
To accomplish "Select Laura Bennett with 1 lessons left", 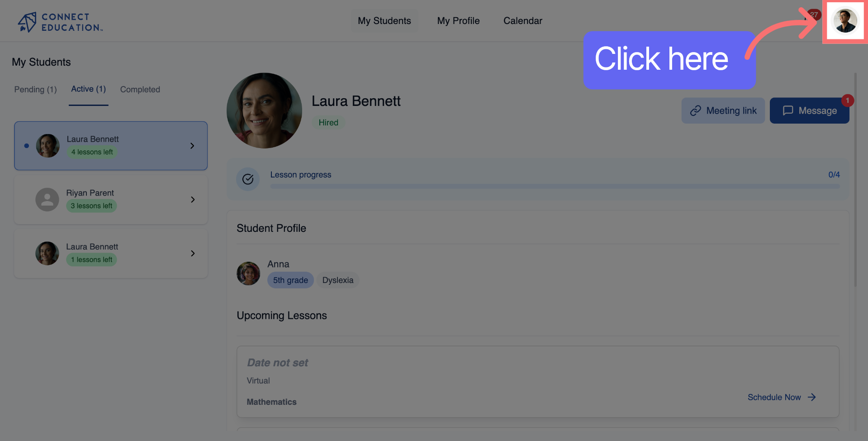I will click(111, 254).
